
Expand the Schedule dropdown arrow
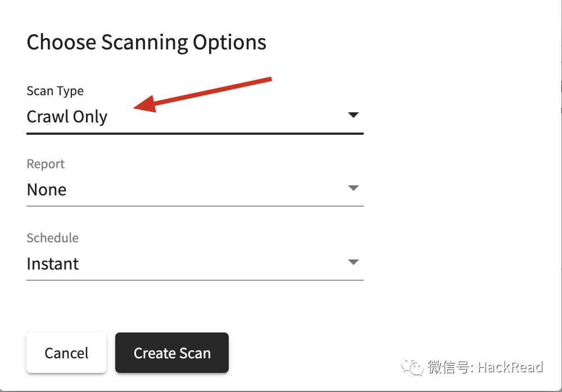click(353, 262)
